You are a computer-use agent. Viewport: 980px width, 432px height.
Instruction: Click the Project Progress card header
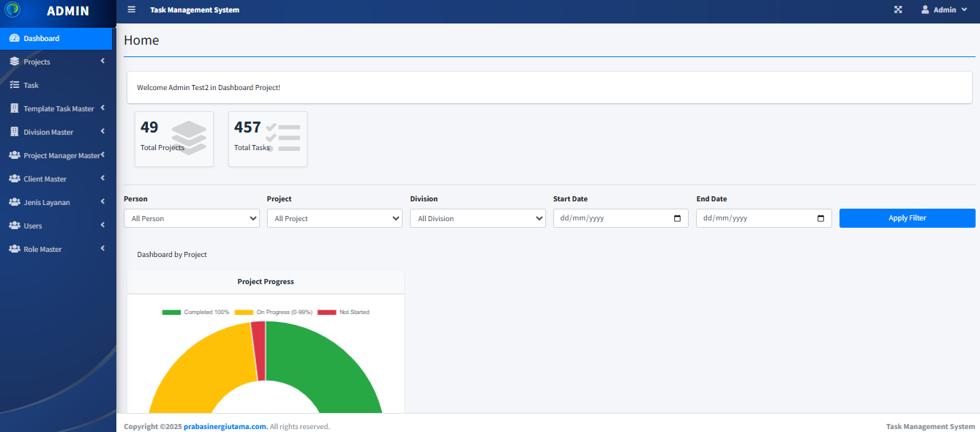266,282
